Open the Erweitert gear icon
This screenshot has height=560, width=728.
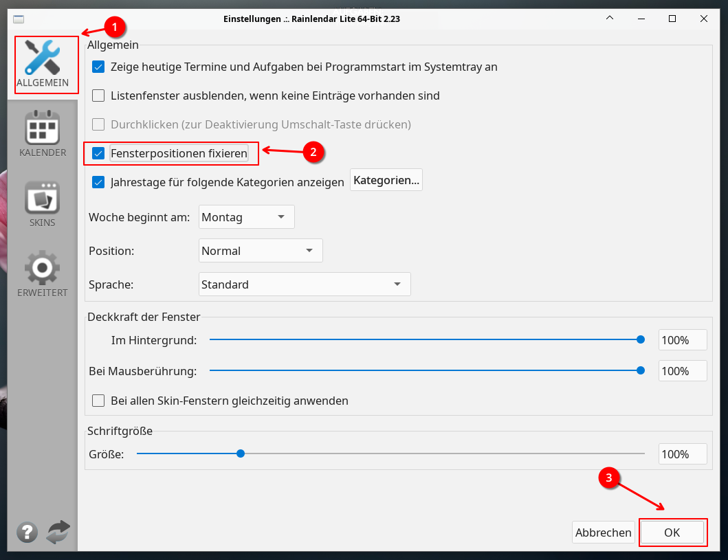43,268
